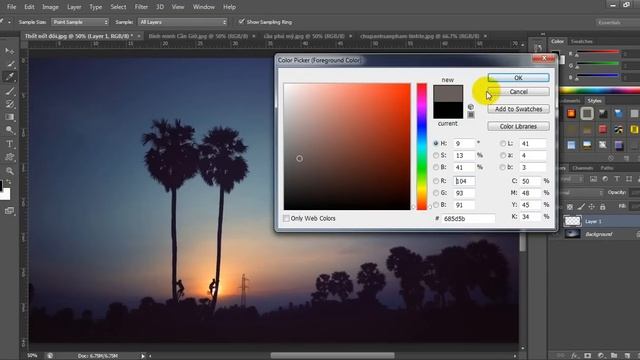Switch to the Paths tab
The width and height of the screenshot is (640, 360).
click(607, 168)
